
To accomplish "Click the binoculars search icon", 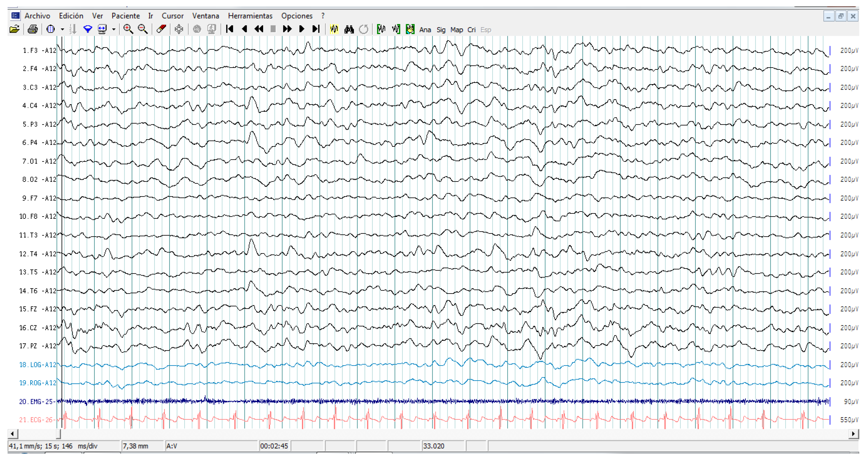I will coord(349,30).
